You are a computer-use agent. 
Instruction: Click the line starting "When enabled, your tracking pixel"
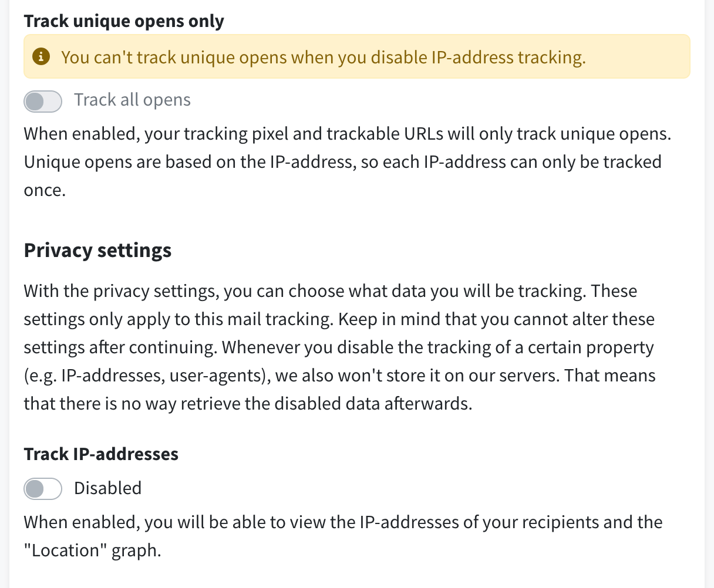[348, 134]
